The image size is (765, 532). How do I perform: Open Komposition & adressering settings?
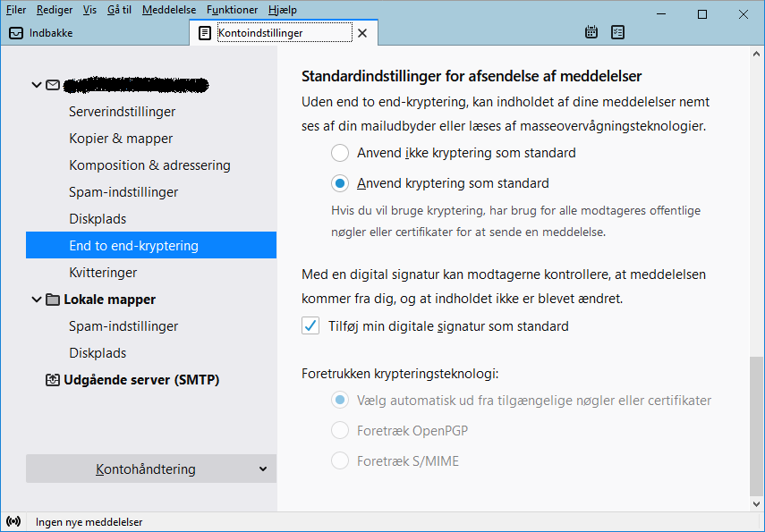pos(149,165)
